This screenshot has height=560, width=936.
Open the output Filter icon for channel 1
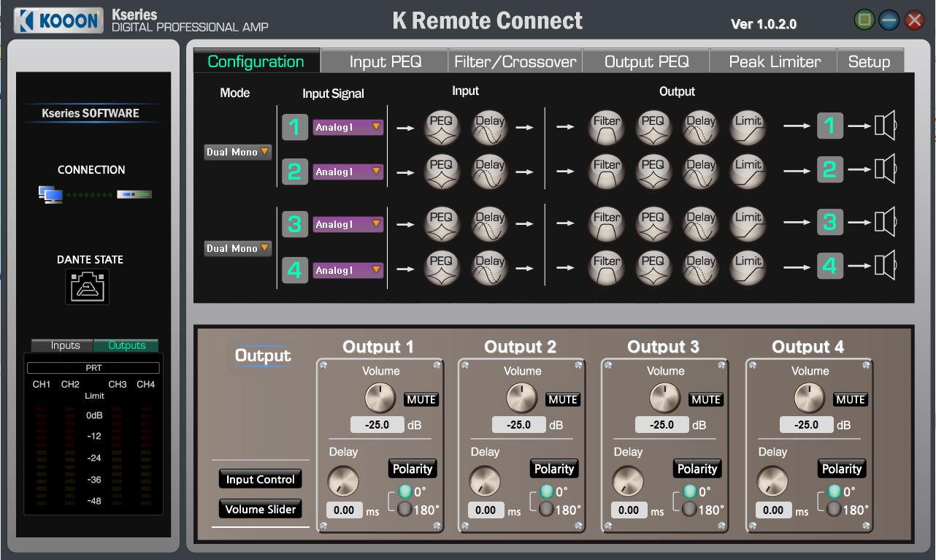pyautogui.click(x=606, y=127)
